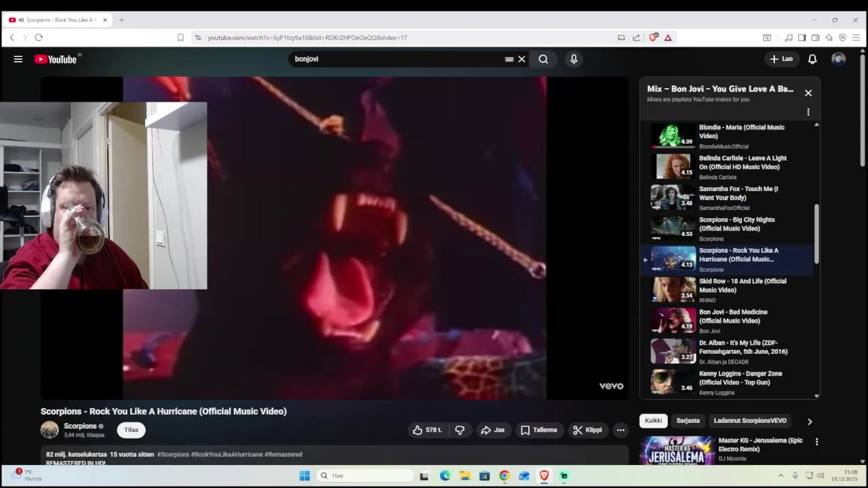Image resolution: width=868 pixels, height=488 pixels.
Task: Open Brave Shields lion icon
Action: click(653, 37)
